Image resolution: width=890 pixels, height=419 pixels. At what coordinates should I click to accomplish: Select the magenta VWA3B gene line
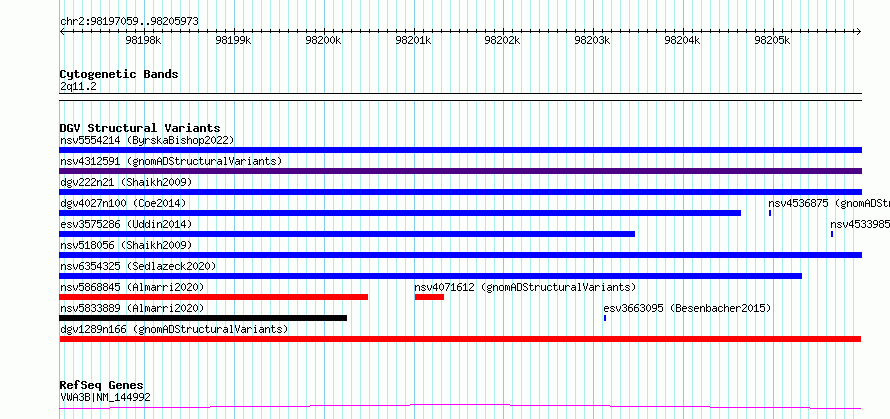tap(460, 407)
